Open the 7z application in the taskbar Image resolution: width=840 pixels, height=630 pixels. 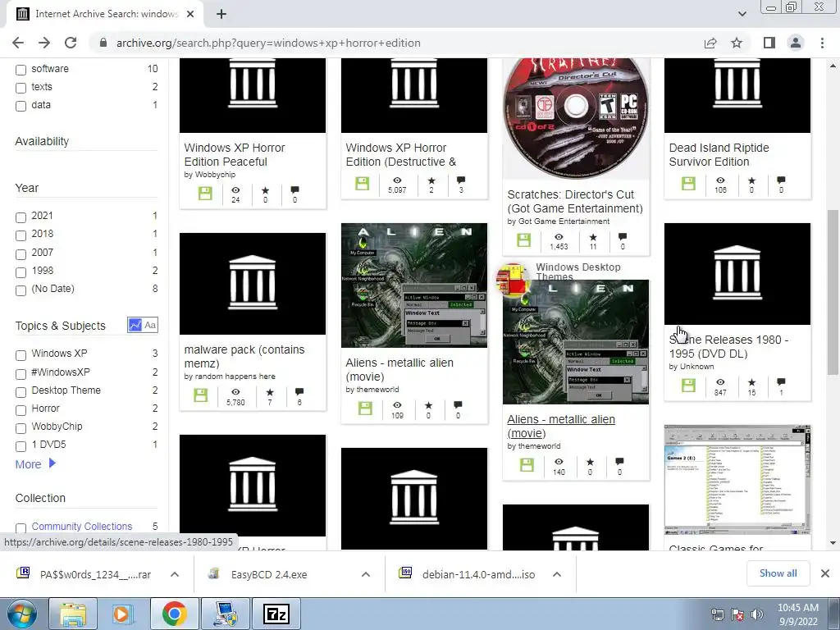tap(276, 614)
